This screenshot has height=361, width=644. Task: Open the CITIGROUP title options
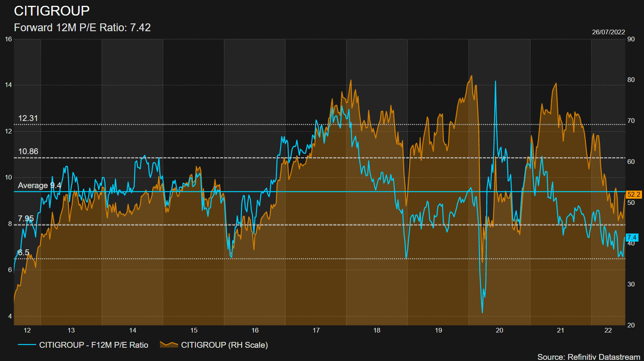pos(52,10)
